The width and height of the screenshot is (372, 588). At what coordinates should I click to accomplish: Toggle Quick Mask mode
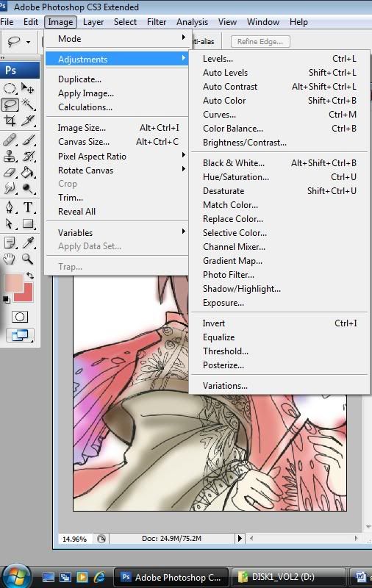20,317
